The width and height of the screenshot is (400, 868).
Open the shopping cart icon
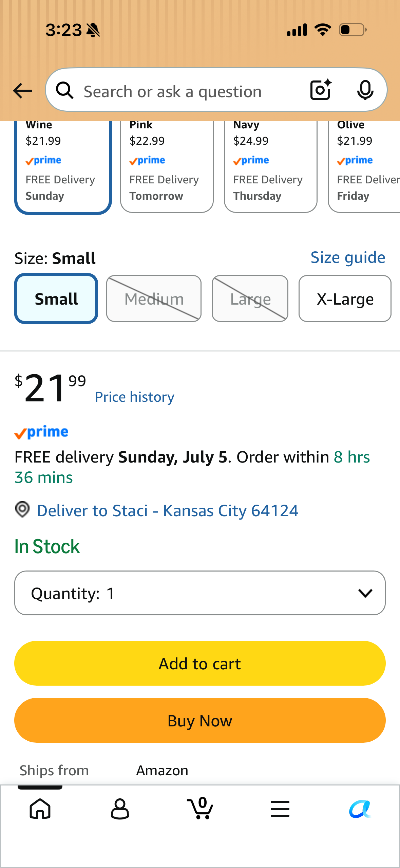pos(200,808)
